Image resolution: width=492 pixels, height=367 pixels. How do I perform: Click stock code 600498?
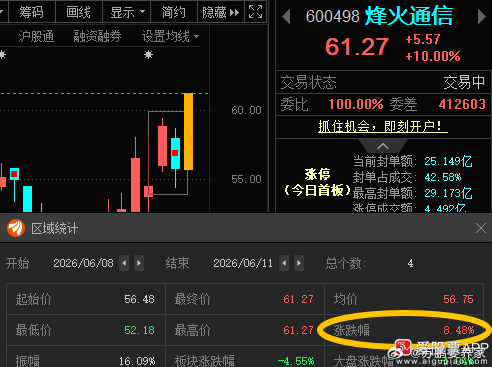pos(332,16)
